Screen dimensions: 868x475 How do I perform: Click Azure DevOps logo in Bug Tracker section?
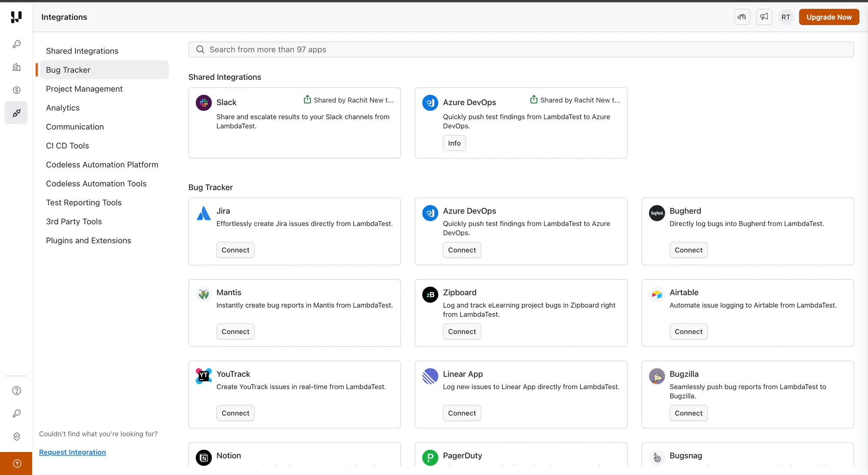430,213
